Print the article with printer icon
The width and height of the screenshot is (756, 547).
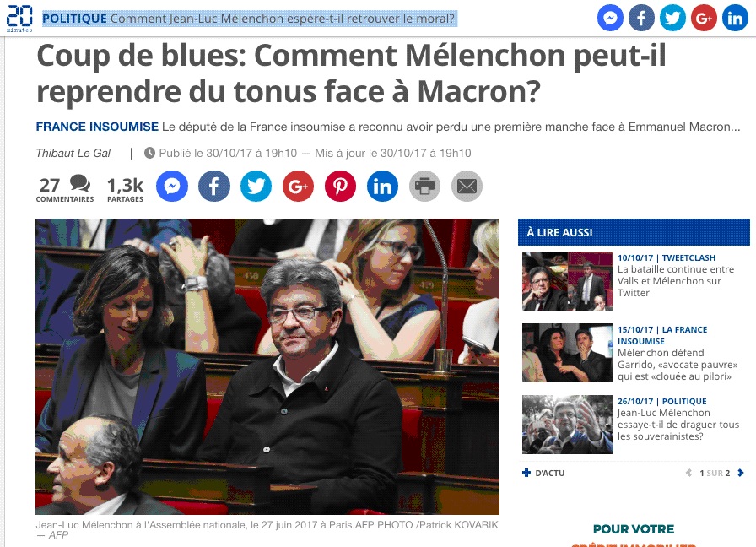424,187
